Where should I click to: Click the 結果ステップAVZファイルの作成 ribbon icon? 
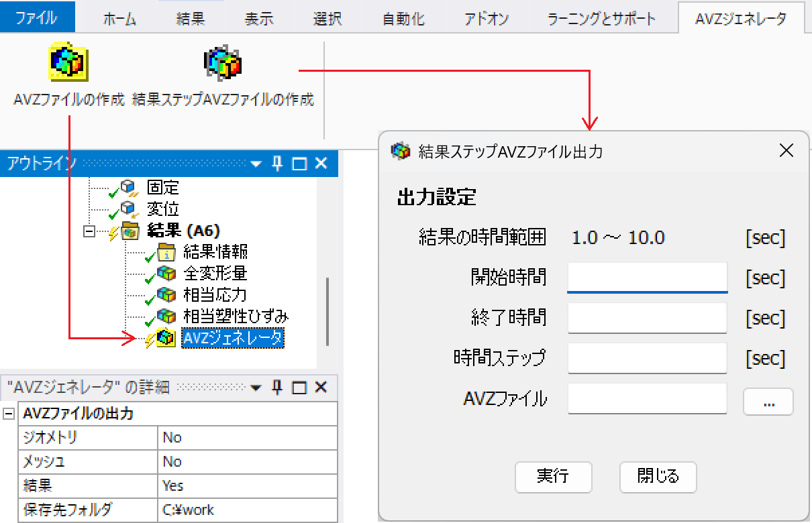coord(223,62)
